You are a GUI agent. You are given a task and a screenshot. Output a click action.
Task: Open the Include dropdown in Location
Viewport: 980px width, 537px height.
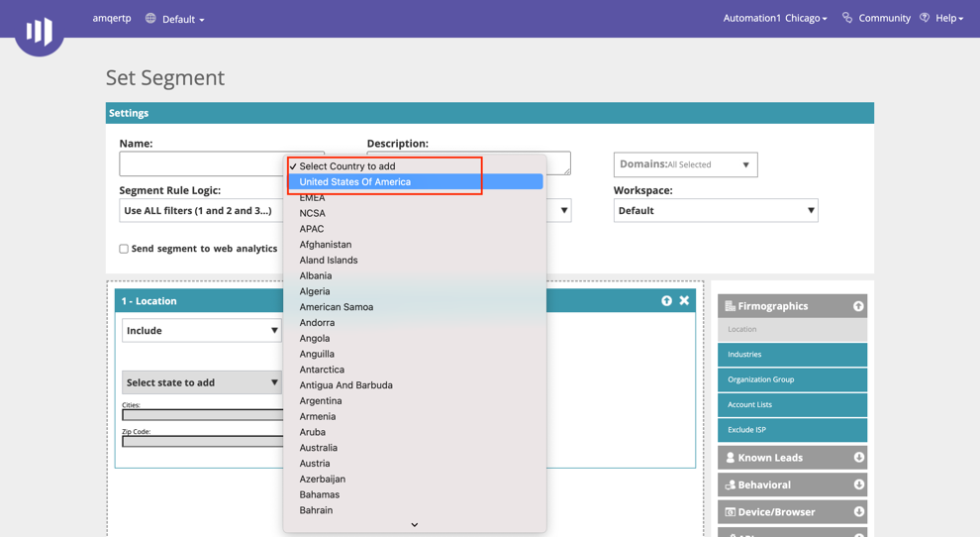tap(201, 330)
